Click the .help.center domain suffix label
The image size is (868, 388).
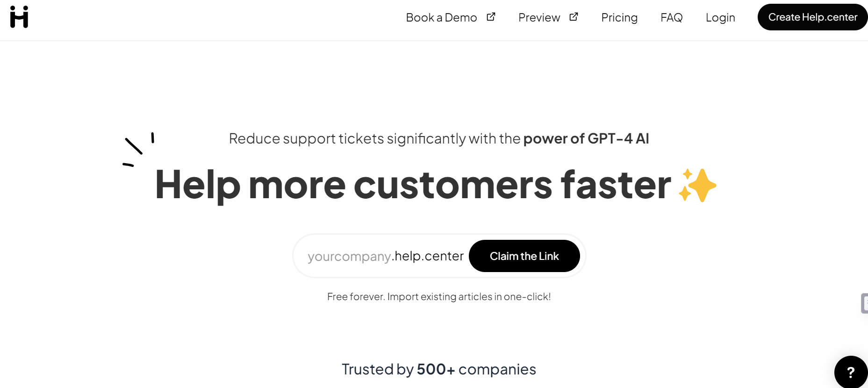pyautogui.click(x=428, y=256)
